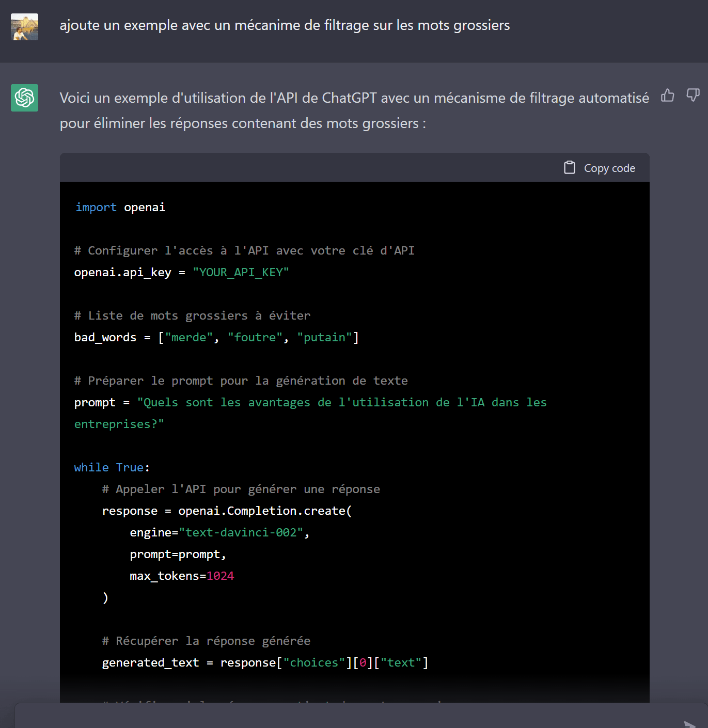Click the engine="text-davinci-002" line
The width and height of the screenshot is (708, 728).
(x=219, y=533)
